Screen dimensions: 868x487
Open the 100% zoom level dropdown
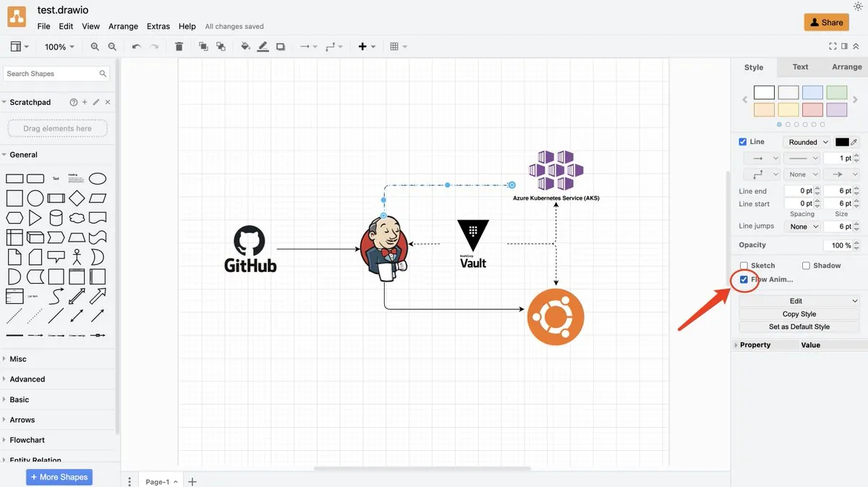pos(59,47)
